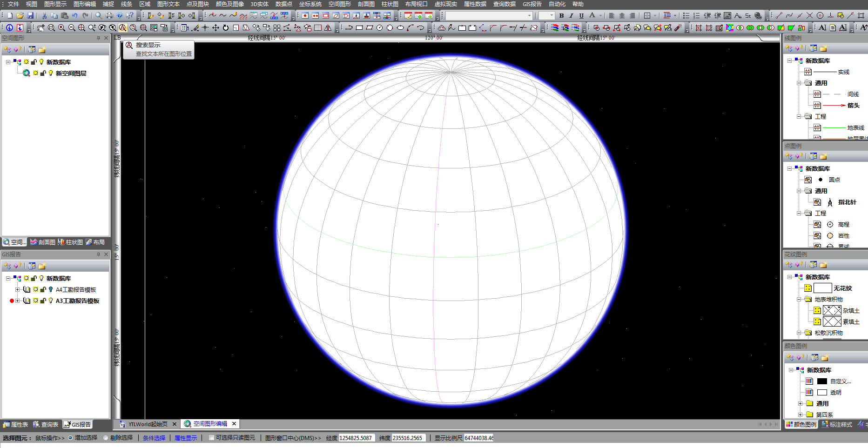This screenshot has width=868, height=448.
Task: Click the 条件选择 link
Action: tap(154, 438)
